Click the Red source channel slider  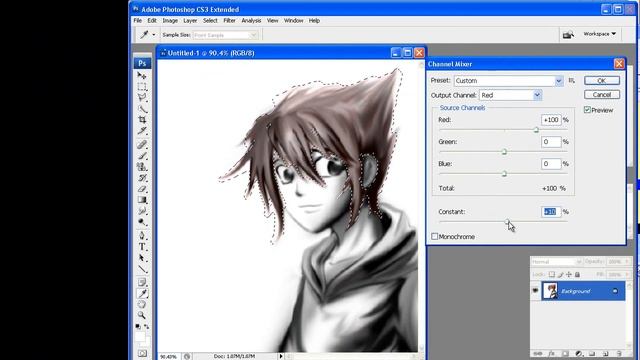pos(536,130)
